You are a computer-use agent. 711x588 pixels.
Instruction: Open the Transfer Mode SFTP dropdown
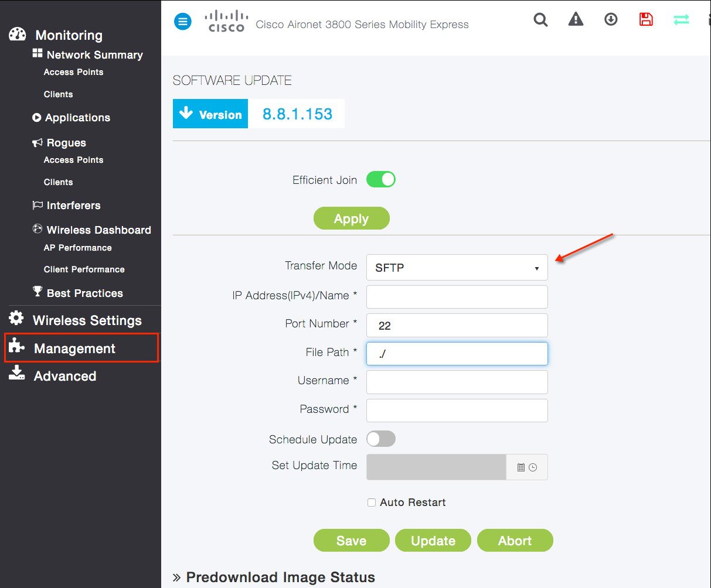coord(457,268)
